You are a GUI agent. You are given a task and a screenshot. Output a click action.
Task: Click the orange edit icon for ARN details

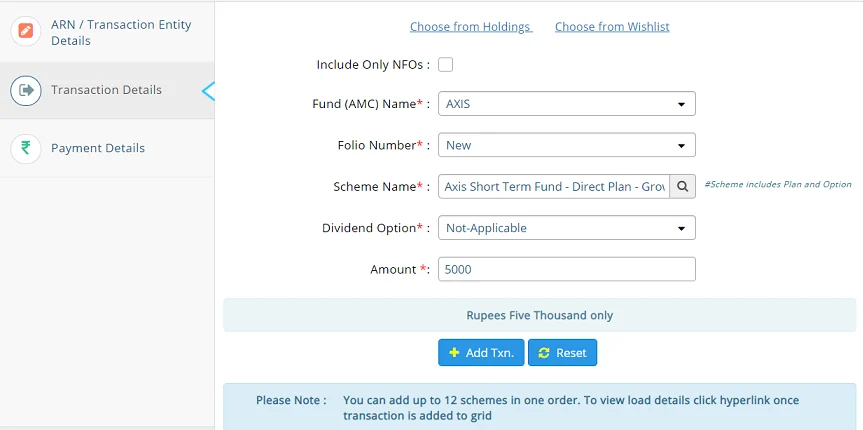26,31
